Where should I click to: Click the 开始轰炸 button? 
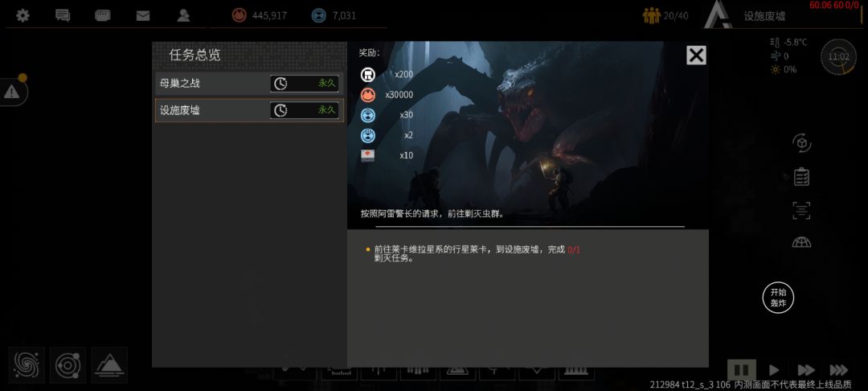coord(778,298)
